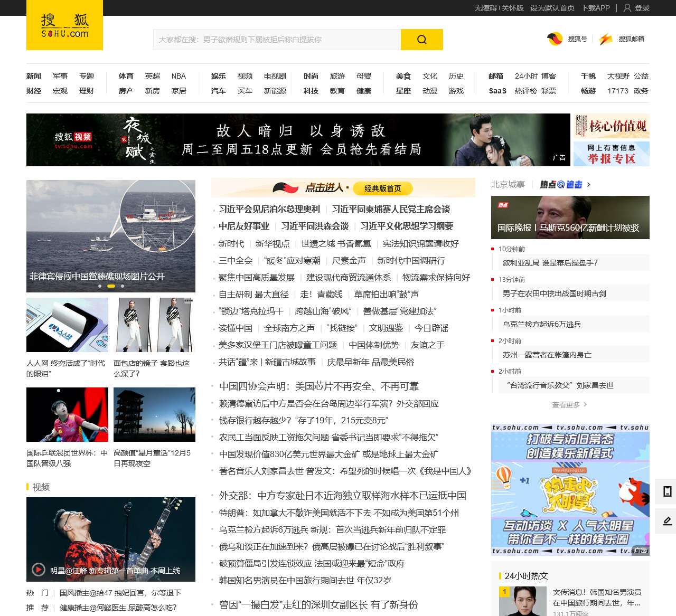Screen dimensions: 676x616
Task: Click the arrow next to 热点追击
Action: [589, 185]
